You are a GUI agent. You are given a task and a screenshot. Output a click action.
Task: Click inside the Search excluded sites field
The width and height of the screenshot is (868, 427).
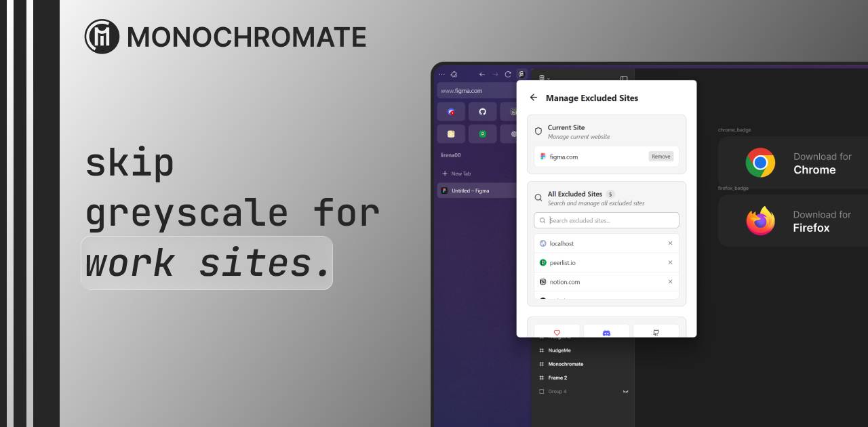[606, 220]
